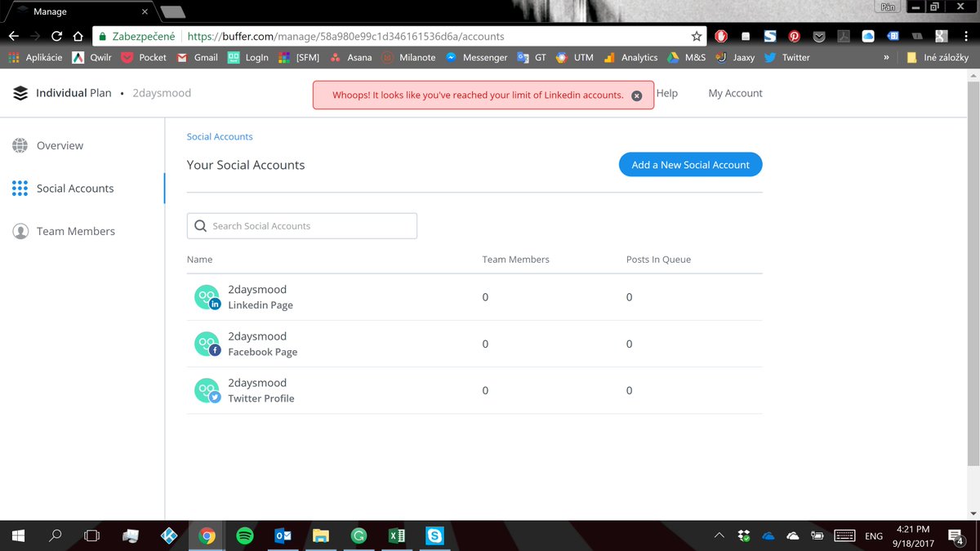Focus the Search Social Accounts field

pyautogui.click(x=302, y=226)
